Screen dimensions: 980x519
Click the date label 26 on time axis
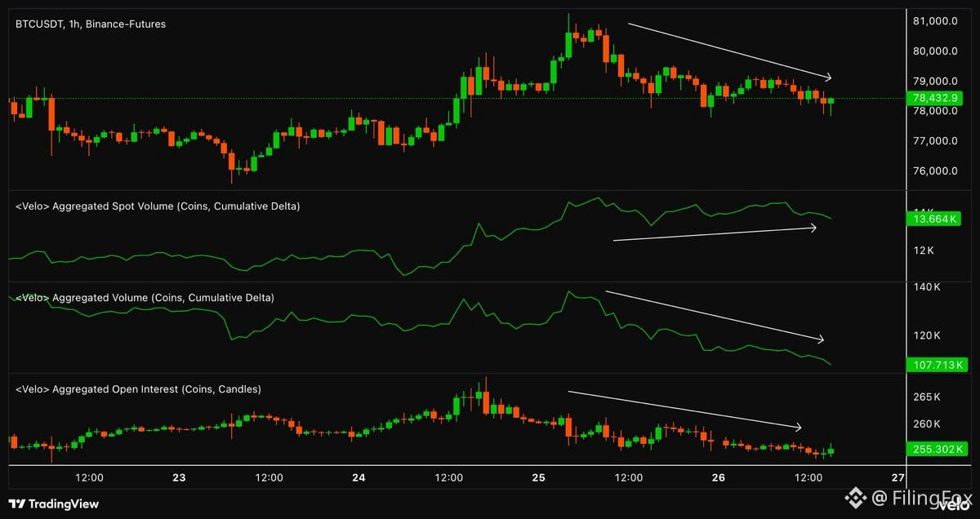tap(719, 478)
